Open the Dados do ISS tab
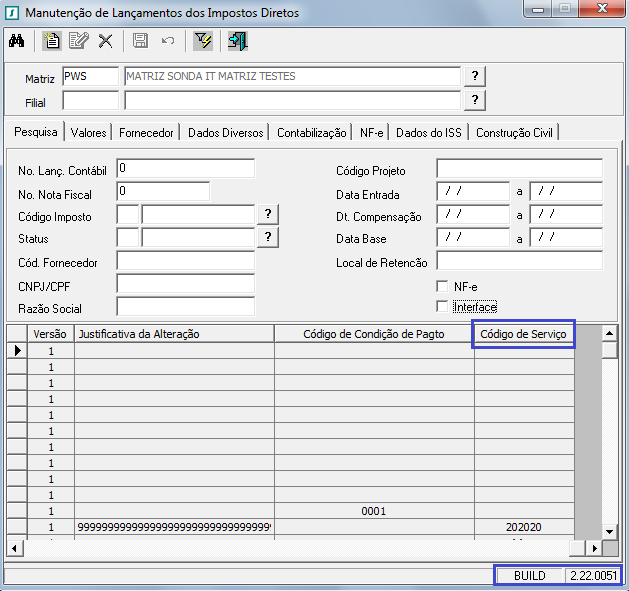This screenshot has width=629, height=591. pos(429,133)
